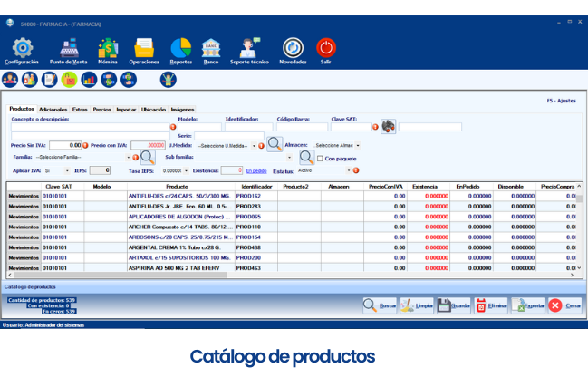Click magnifier icon beside U.Medida dropdown

[x=275, y=144]
